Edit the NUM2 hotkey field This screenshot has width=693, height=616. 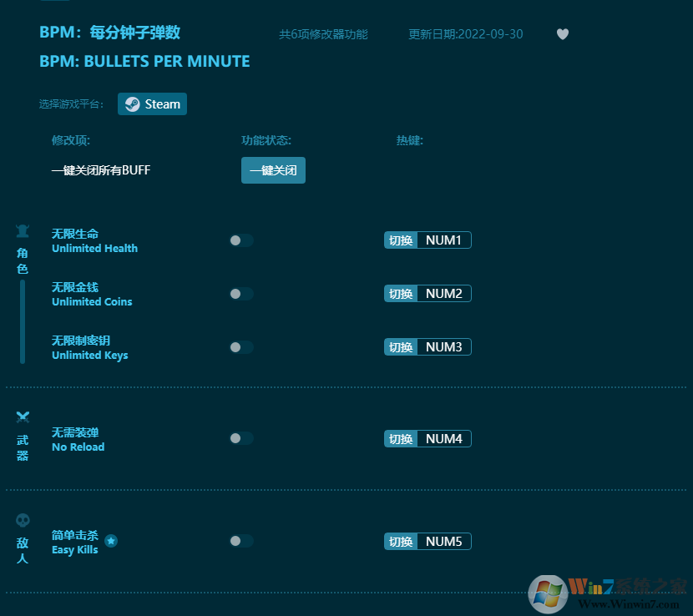click(444, 294)
